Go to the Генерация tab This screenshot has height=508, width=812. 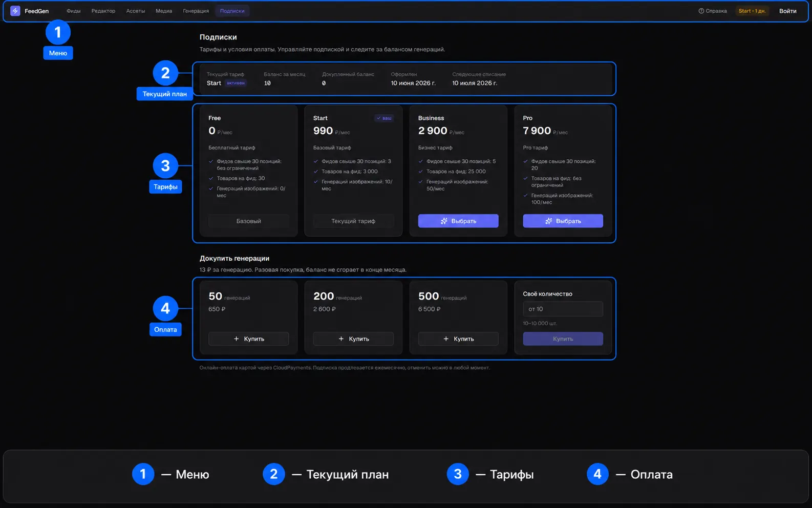coord(196,11)
